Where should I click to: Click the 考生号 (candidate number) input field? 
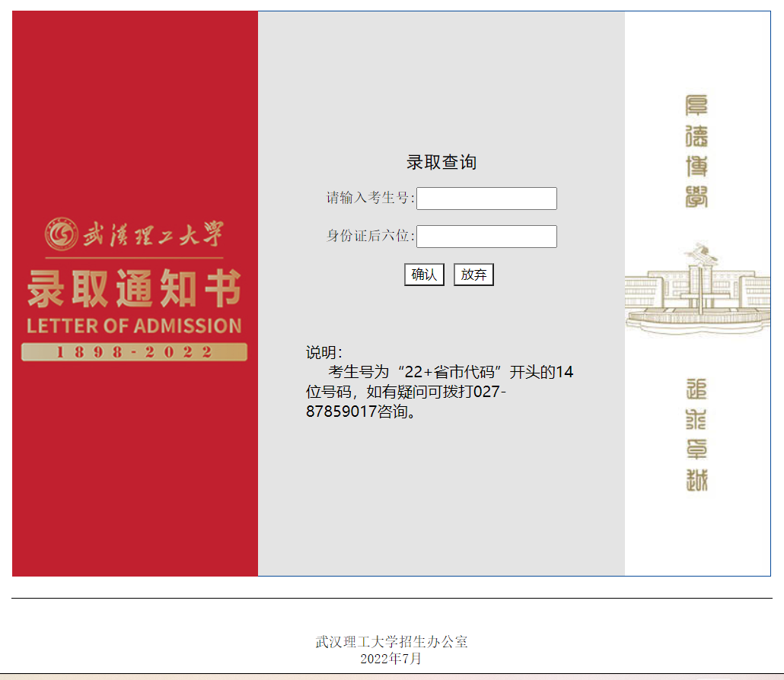pos(486,199)
